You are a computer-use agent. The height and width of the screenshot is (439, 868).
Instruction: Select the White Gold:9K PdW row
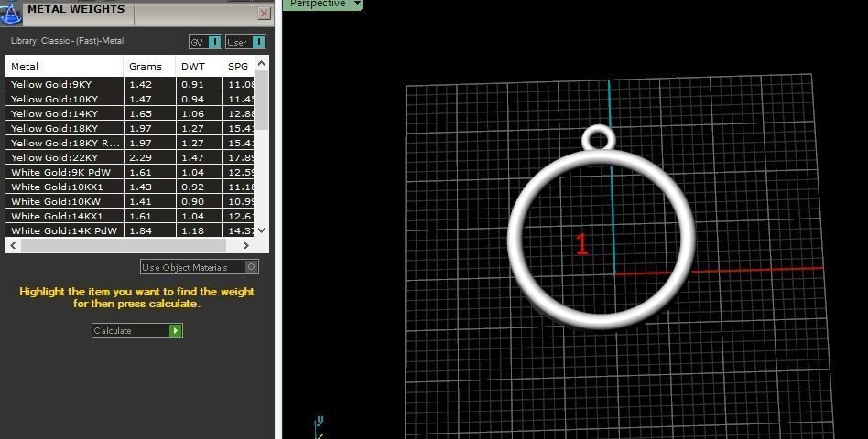(130, 172)
